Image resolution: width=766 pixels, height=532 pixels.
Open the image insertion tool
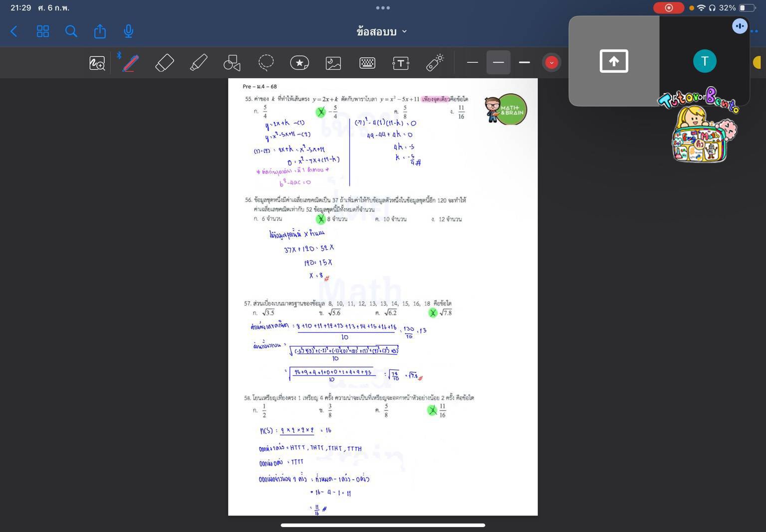(333, 62)
